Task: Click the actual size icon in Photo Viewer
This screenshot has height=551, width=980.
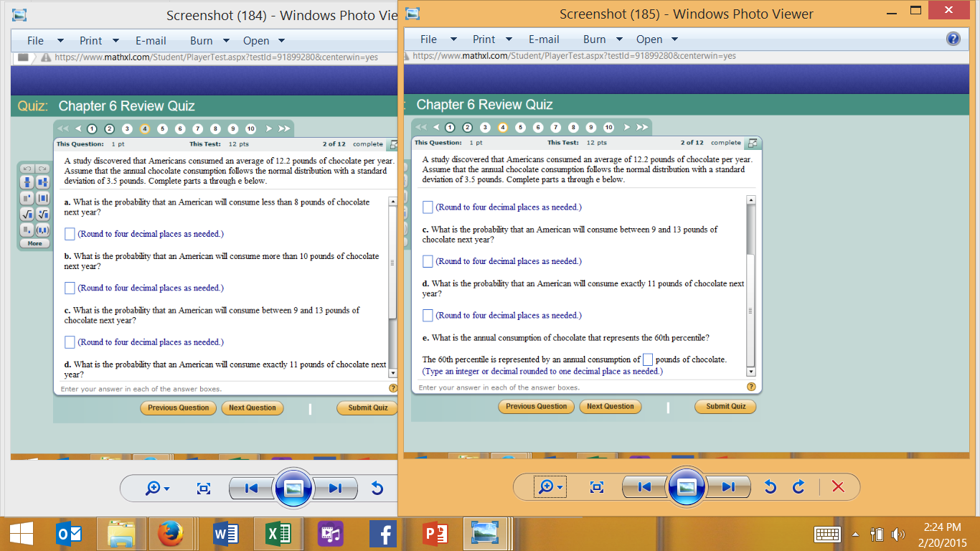Action: 596,486
